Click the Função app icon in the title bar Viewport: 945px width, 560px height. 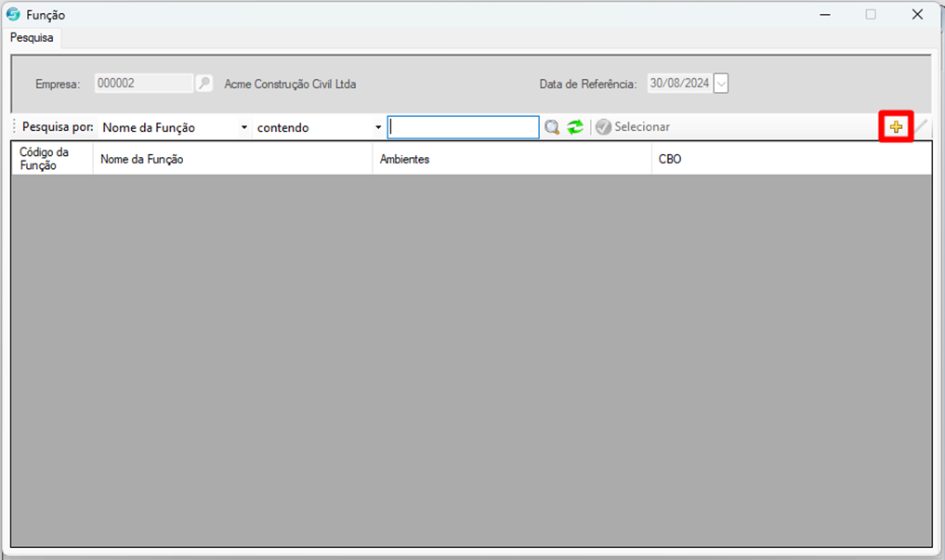click(14, 15)
